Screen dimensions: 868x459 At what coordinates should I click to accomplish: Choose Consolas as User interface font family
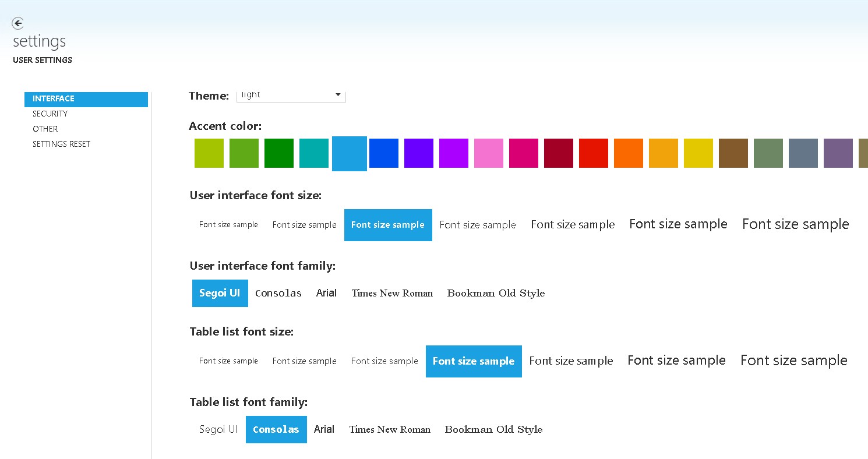[x=278, y=293]
